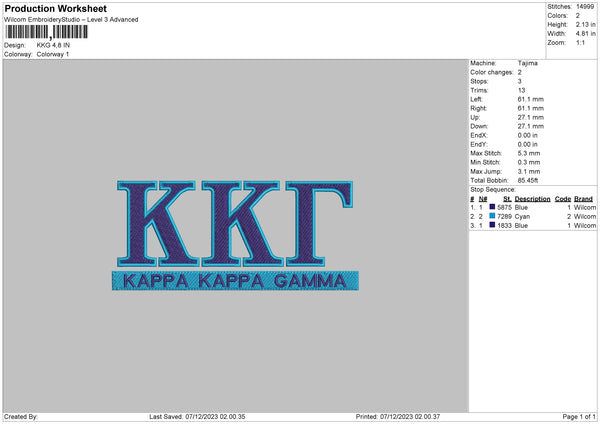
Task: Click the Brand column header
Action: (584, 199)
